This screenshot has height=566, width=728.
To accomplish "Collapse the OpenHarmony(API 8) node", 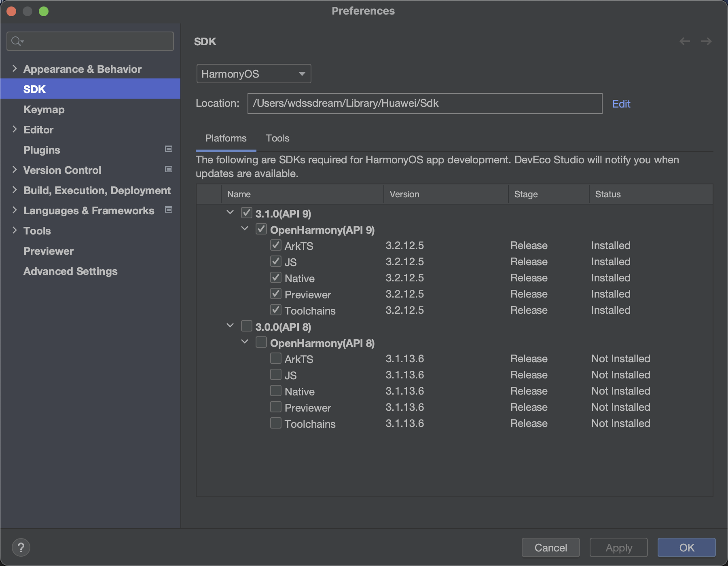I will pyautogui.click(x=245, y=342).
